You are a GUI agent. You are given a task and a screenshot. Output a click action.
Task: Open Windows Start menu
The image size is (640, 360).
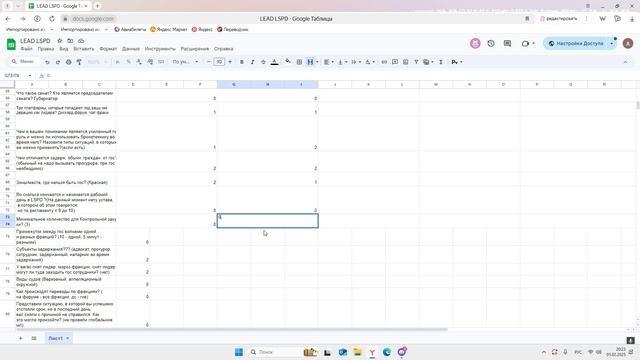click(x=239, y=352)
